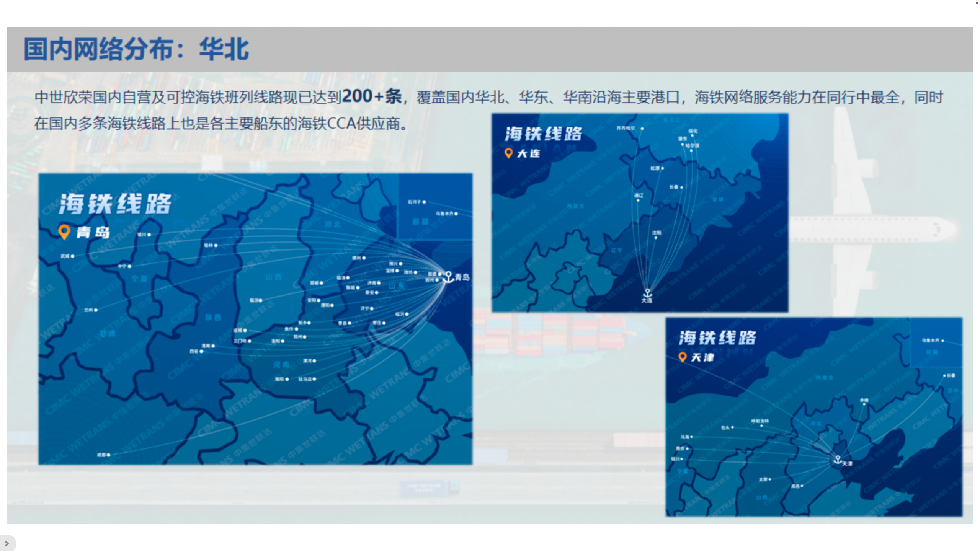Click the paragraph line mentioning 海铁CCA供应商
The height and width of the screenshot is (551, 980).
221,124
